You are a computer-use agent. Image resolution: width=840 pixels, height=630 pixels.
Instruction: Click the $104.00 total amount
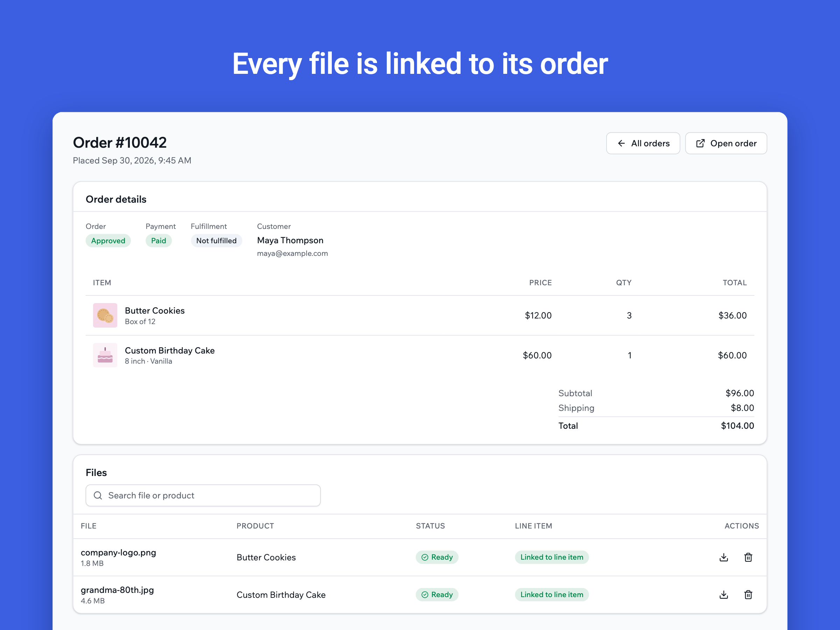click(737, 426)
